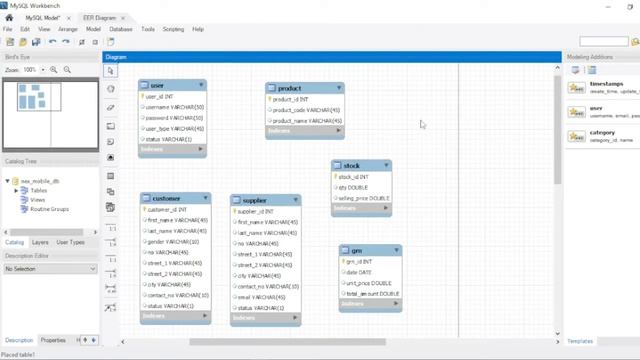The image size is (640, 360).
Task: Select the hand pan tool
Action: coord(110,89)
